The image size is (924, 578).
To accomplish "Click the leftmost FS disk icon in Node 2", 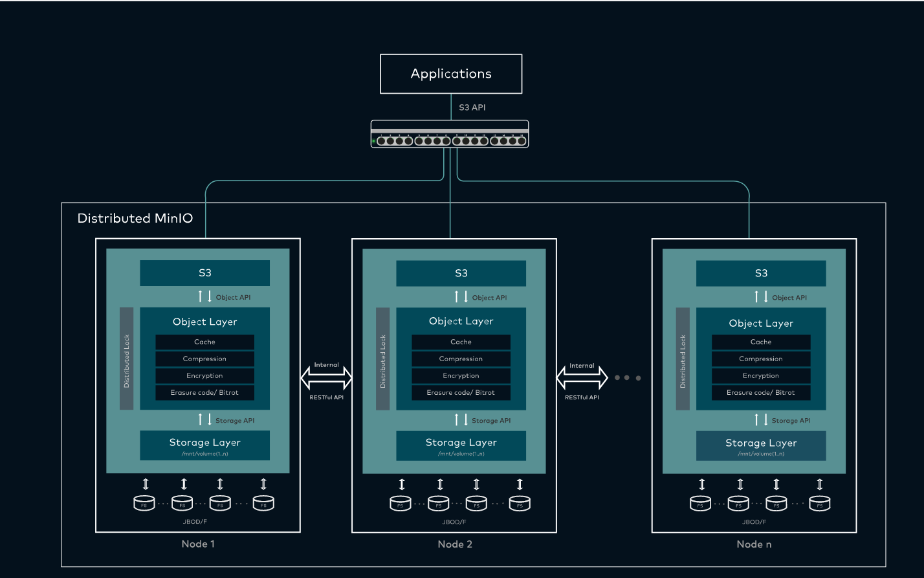I will [401, 503].
